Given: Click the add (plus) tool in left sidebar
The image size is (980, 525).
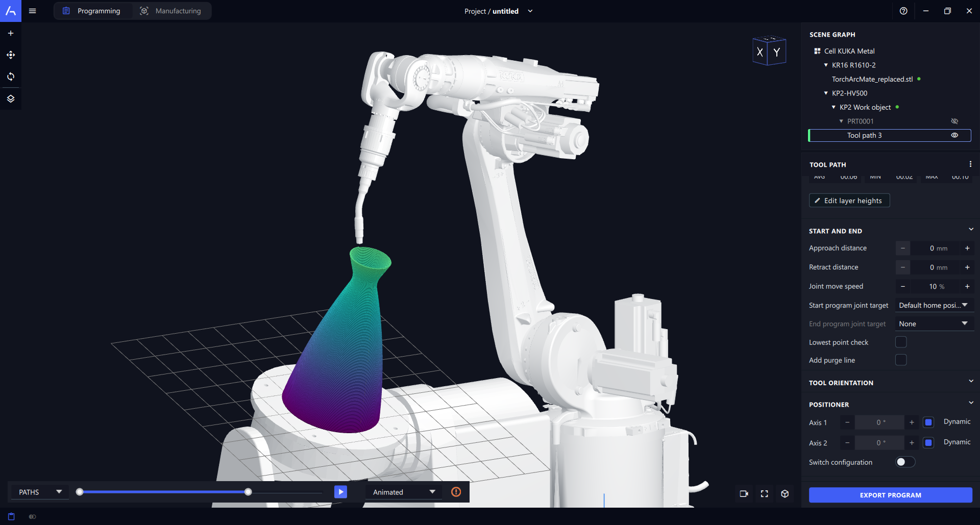Looking at the screenshot, I should [x=11, y=33].
